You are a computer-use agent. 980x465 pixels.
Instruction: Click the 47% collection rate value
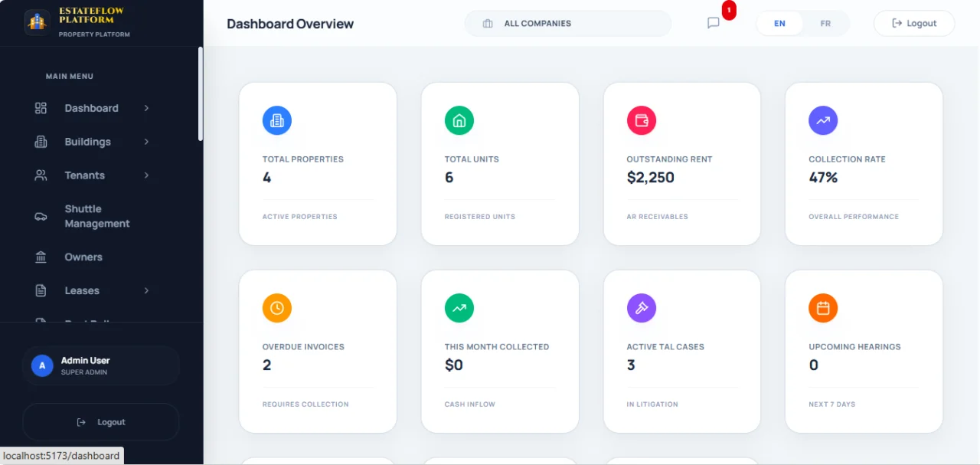pyautogui.click(x=823, y=178)
